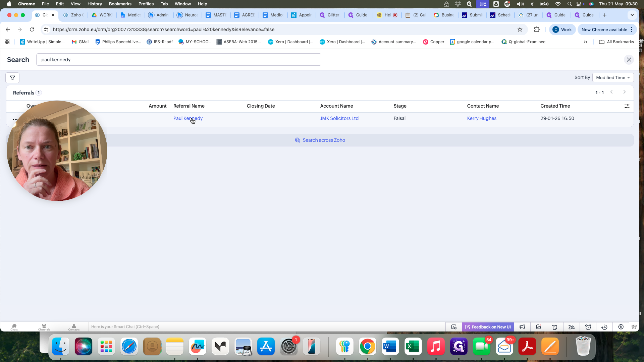Open the Contacts icon in bottom bar
Screen dimensions: 644x362
(74, 327)
